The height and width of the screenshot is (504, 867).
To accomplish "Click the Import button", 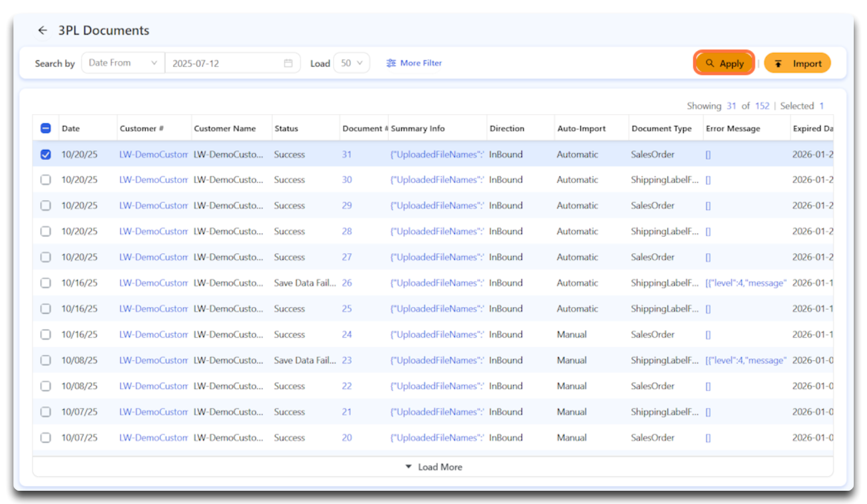I will 797,64.
